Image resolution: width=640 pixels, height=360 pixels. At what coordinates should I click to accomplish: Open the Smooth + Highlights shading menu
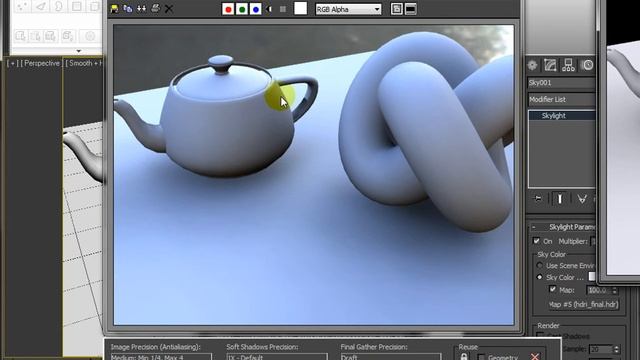click(x=84, y=63)
